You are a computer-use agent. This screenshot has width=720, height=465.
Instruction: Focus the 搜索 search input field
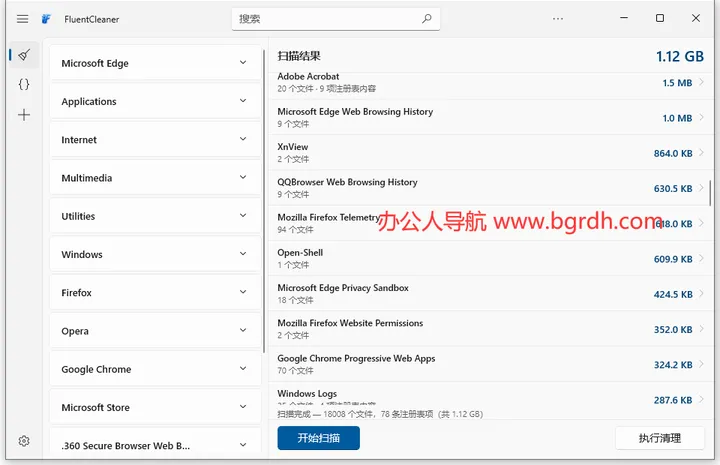pyautogui.click(x=336, y=19)
